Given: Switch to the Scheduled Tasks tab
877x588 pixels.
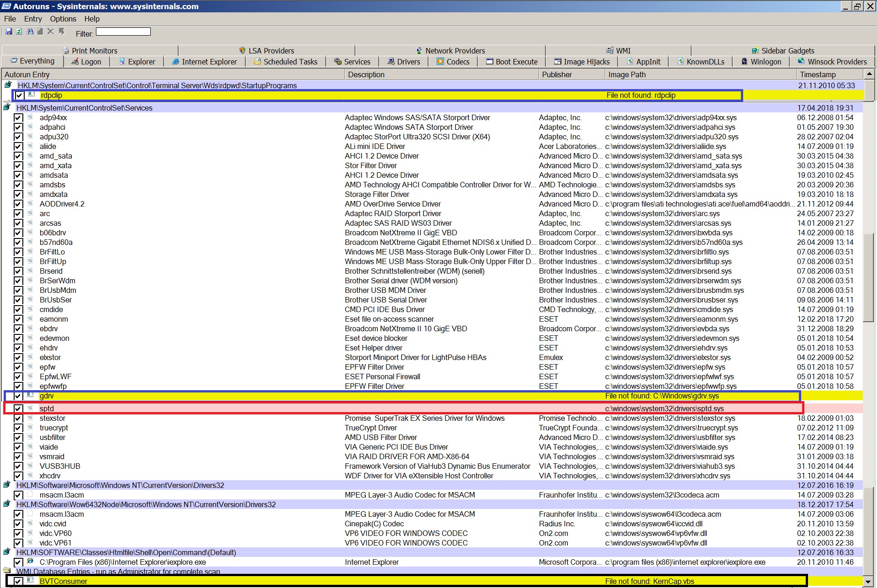Looking at the screenshot, I should 285,62.
